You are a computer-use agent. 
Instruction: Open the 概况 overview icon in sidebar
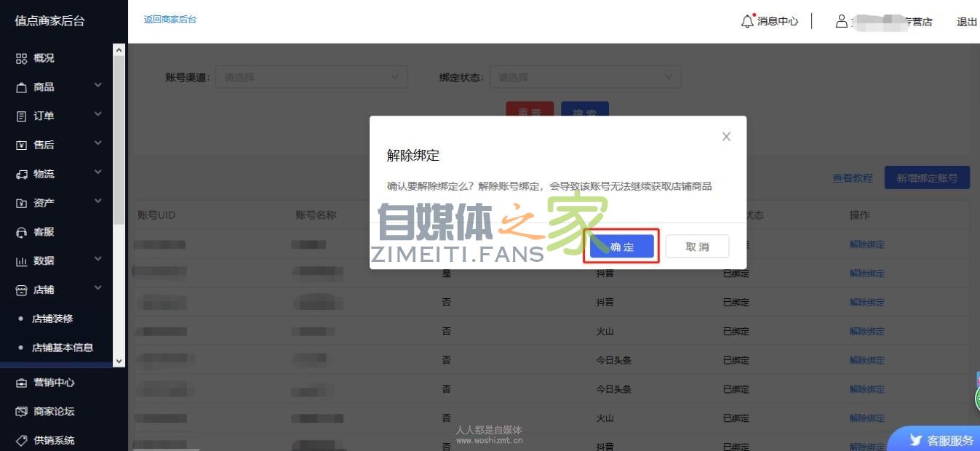[21, 57]
